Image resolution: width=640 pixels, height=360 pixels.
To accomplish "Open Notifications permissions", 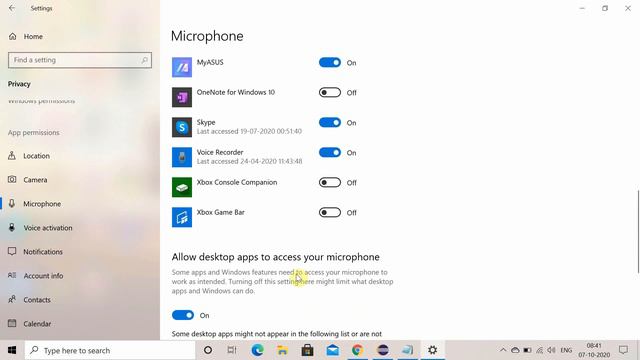I will pos(43,252).
